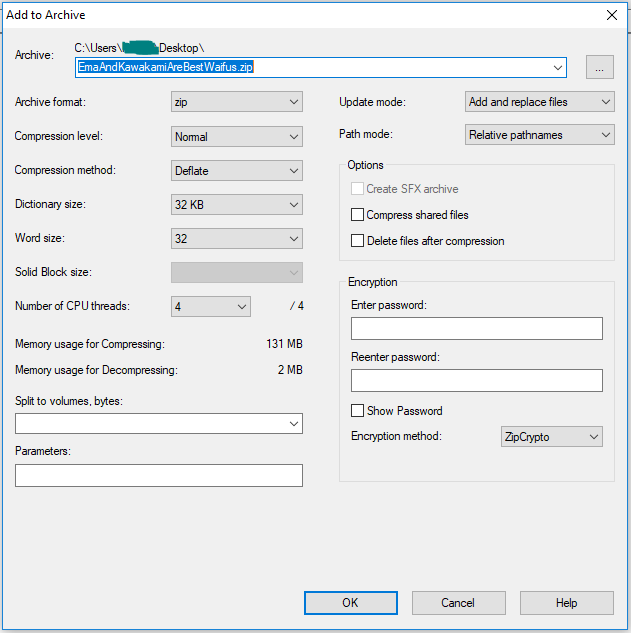The width and height of the screenshot is (631, 633).
Task: Close the Add to Archive dialog
Action: pos(611,15)
